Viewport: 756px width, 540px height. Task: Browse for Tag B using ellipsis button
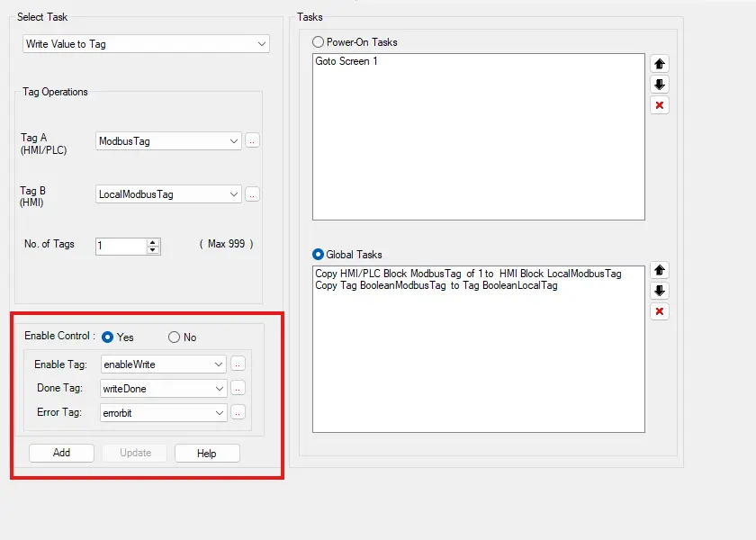[x=252, y=194]
